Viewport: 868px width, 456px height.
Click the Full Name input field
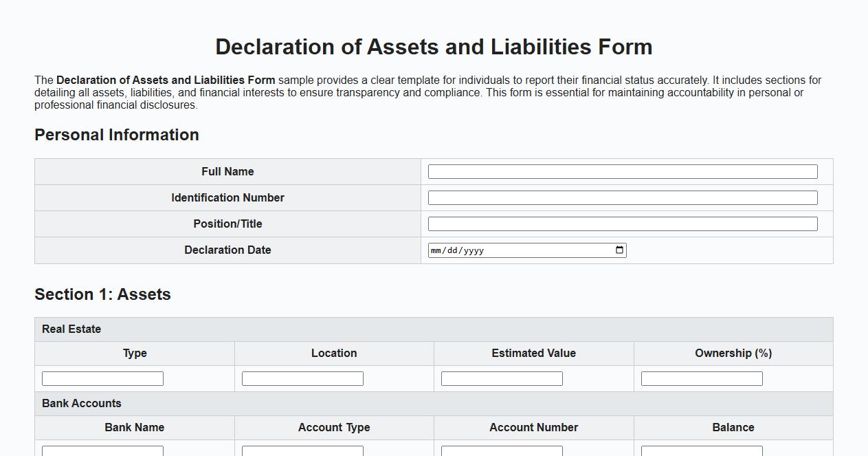(x=622, y=171)
